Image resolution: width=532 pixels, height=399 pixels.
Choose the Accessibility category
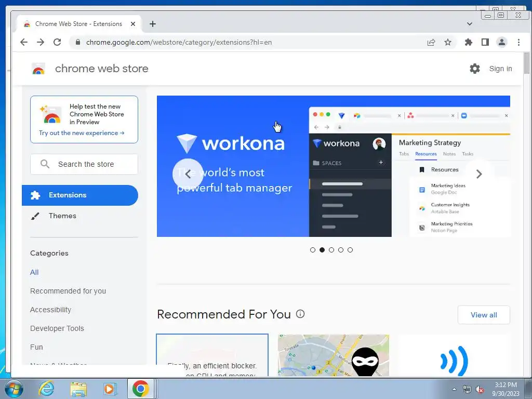[50, 310]
